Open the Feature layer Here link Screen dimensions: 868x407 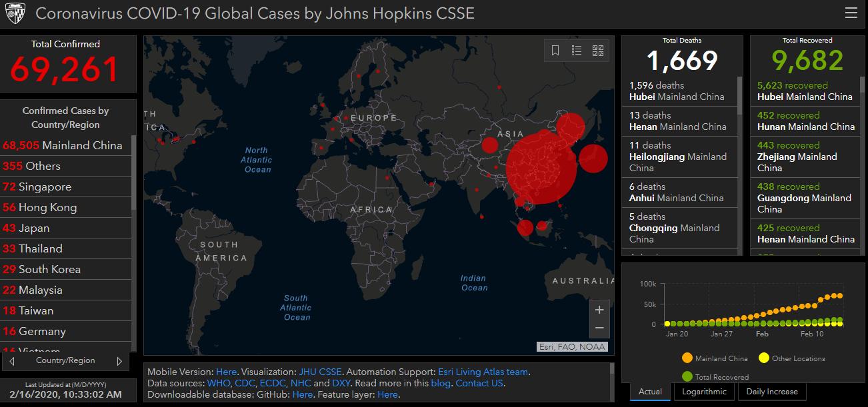(x=387, y=394)
